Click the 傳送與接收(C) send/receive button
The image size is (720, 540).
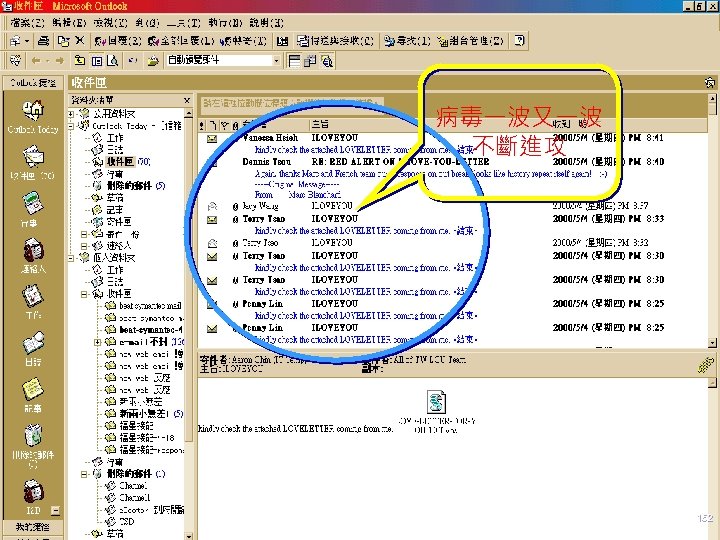[x=335, y=41]
